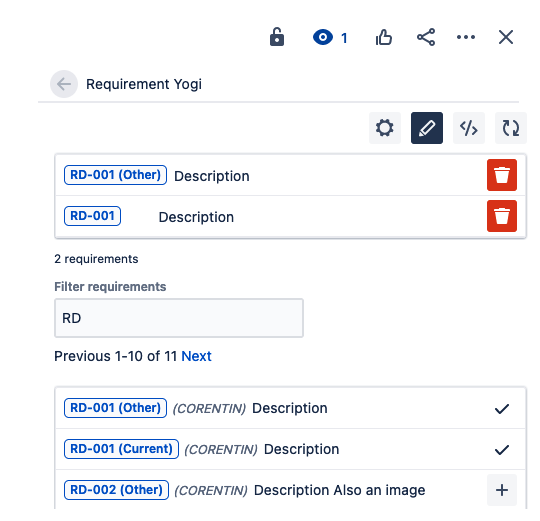Refresh requirements with the circular arrows icon
The height and width of the screenshot is (521, 540).
click(511, 128)
